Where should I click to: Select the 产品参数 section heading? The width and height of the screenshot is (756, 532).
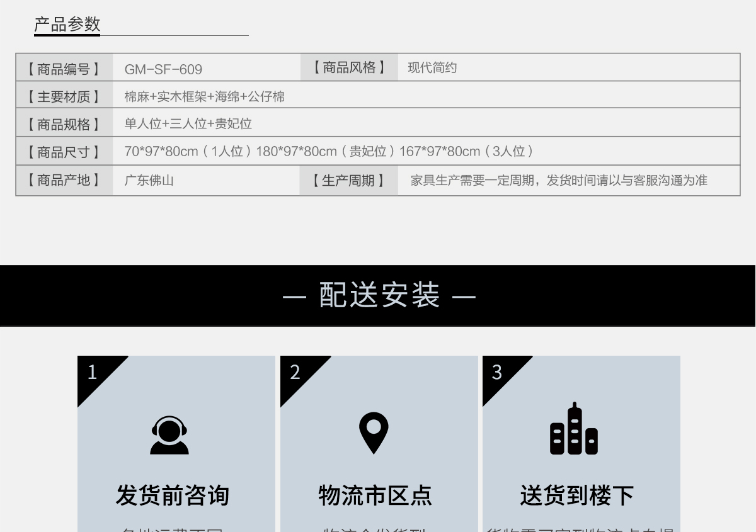tap(67, 25)
